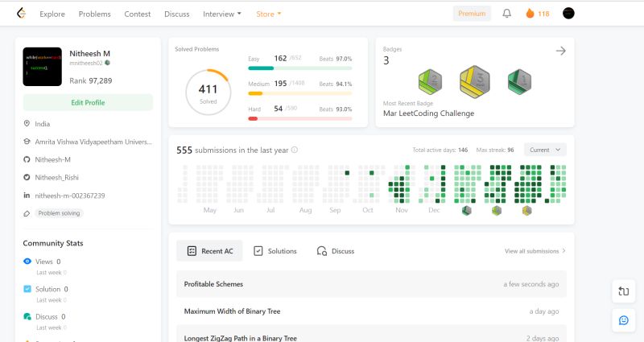
Task: Click Total active days 146 text
Action: [440, 150]
